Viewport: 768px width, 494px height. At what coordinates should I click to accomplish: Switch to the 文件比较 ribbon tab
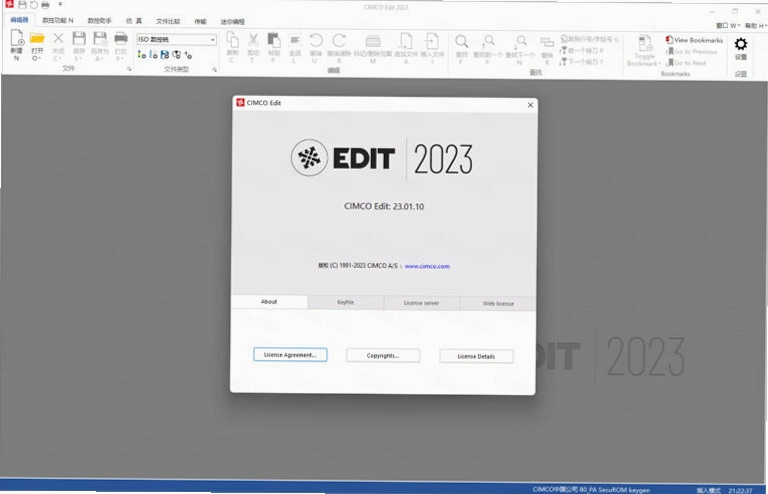168,21
